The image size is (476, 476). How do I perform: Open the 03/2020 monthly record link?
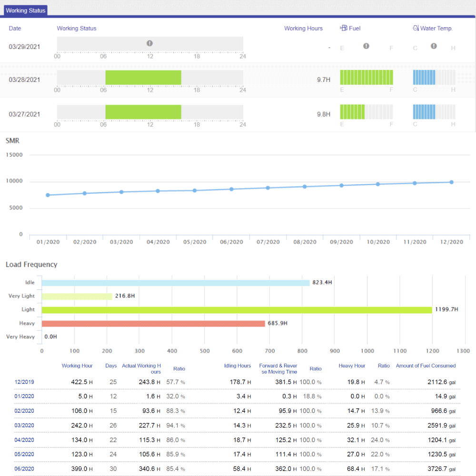[x=24, y=426]
